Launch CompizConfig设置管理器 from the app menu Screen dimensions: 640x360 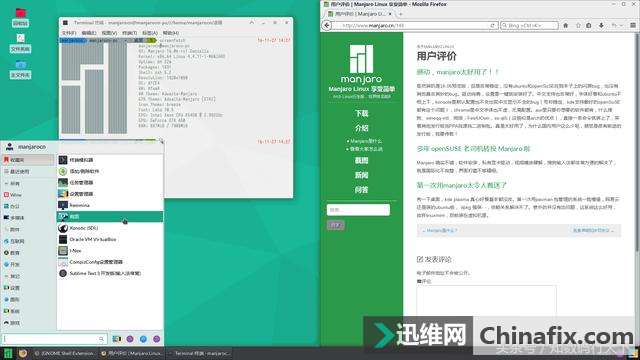(110, 262)
